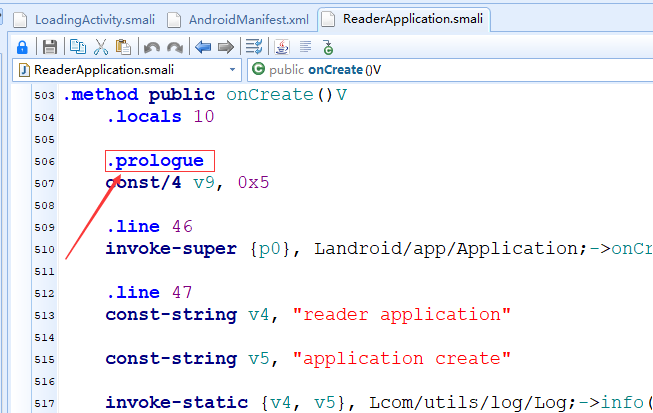Click the invoke-super instruction line
Image resolution: width=653 pixels, height=413 pixels.
tap(379, 249)
